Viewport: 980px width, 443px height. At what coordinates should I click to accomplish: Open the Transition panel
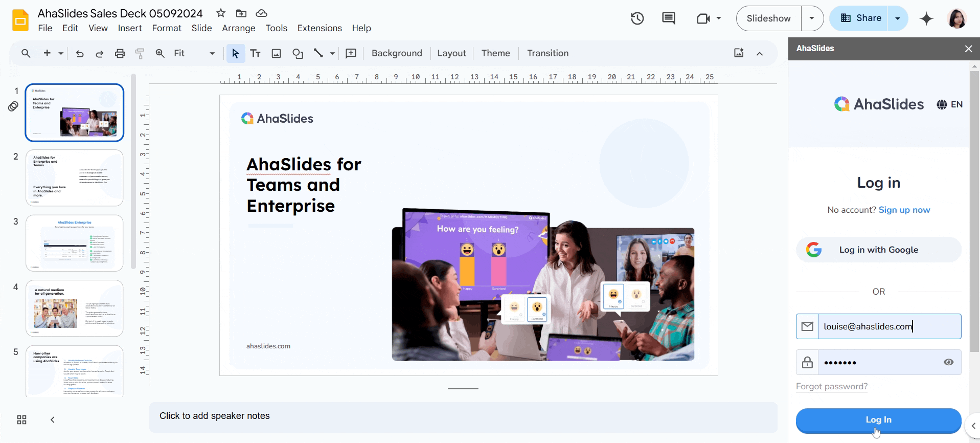pos(548,53)
